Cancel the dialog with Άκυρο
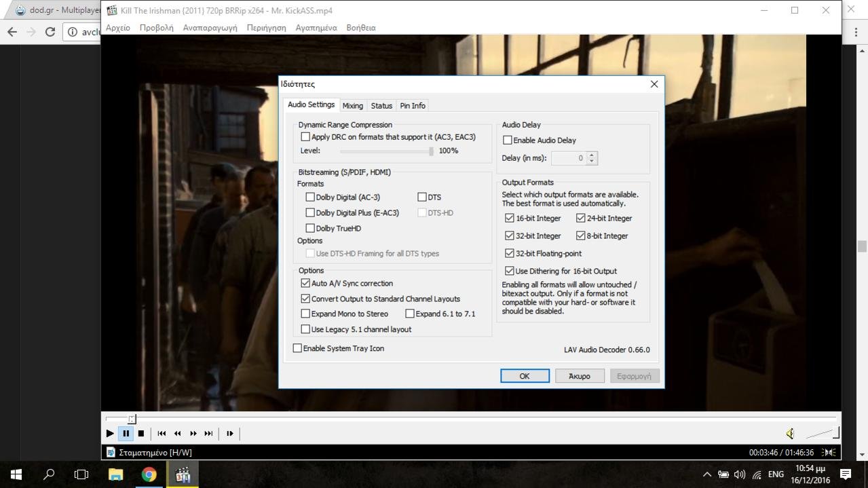The height and width of the screenshot is (488, 868). tap(579, 376)
